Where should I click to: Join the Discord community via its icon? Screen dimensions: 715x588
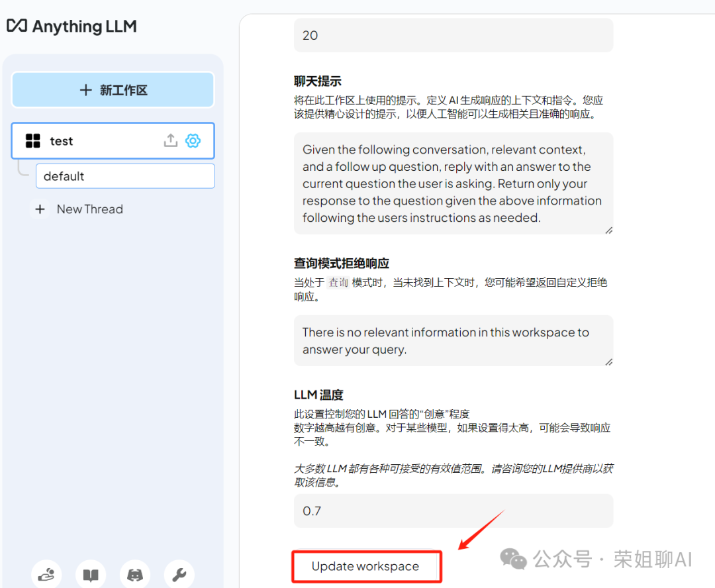[x=134, y=575]
